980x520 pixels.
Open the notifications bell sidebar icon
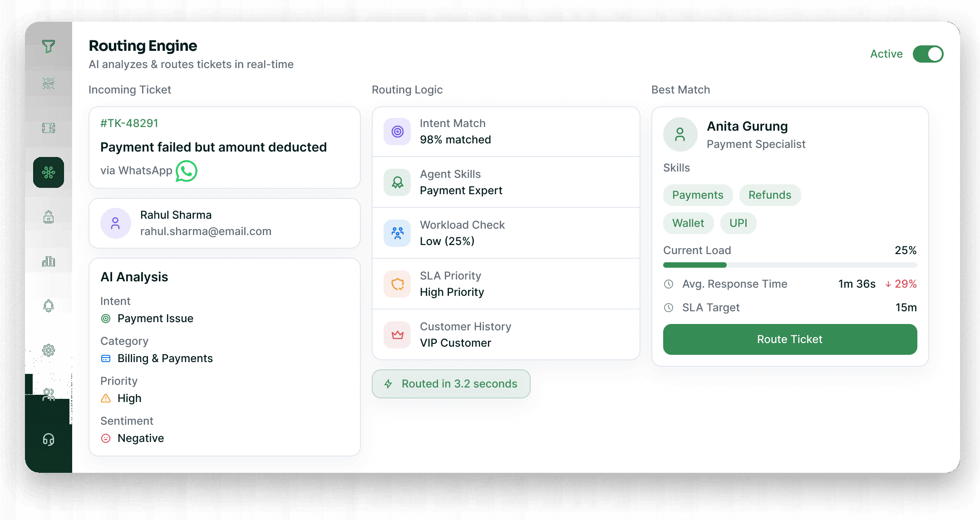[49, 306]
